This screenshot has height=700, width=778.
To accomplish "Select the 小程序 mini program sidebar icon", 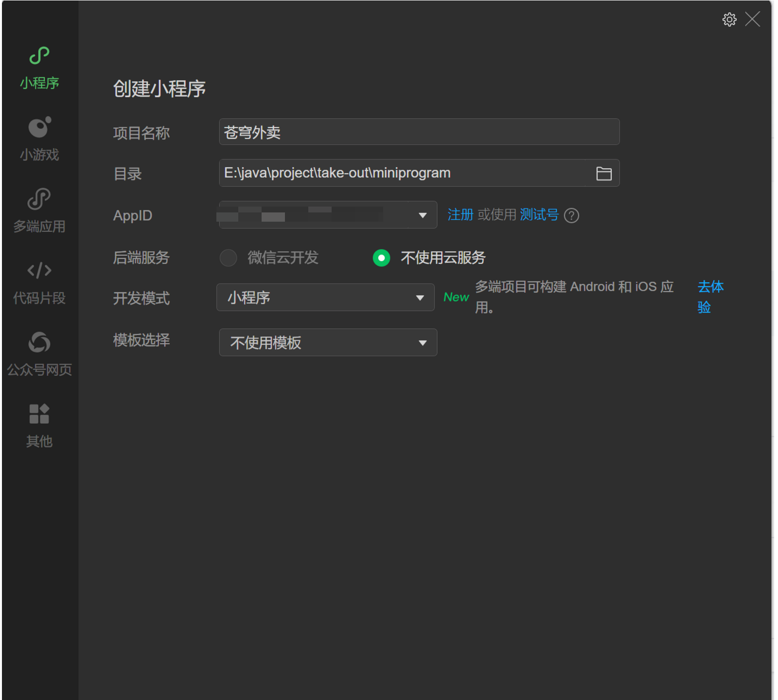I will tap(39, 55).
